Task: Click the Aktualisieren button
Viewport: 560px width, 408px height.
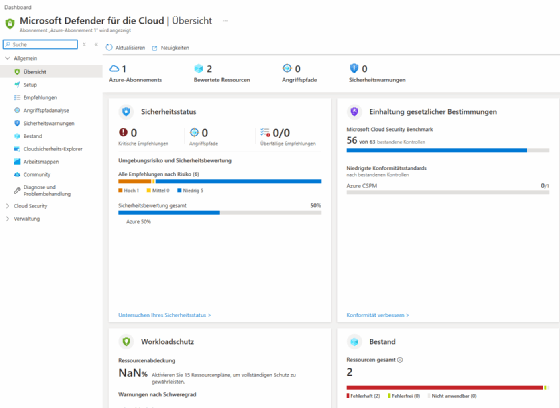Action: click(125, 48)
